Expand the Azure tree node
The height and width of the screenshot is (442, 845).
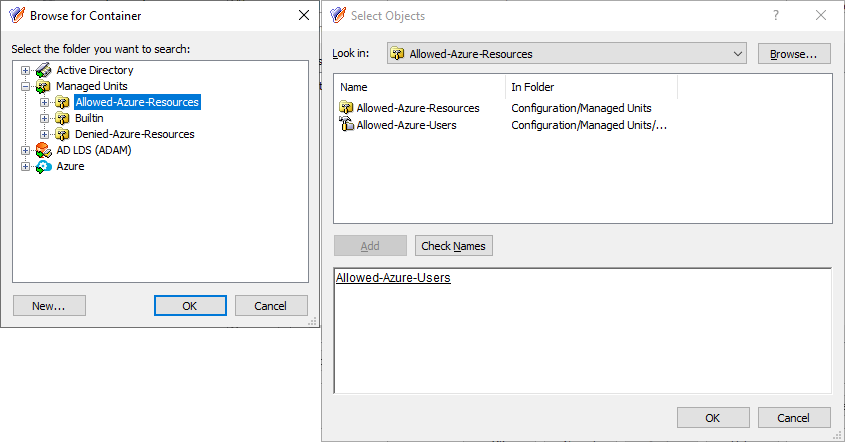pos(25,167)
